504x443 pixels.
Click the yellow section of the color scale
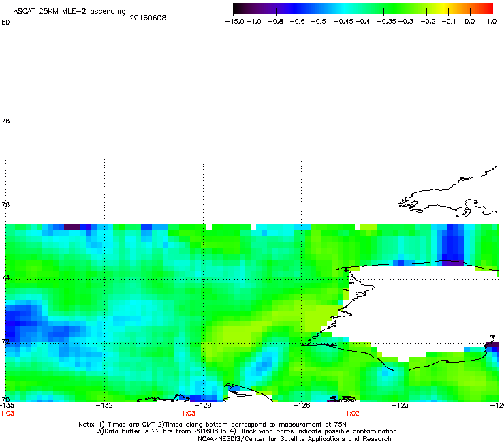[x=445, y=8]
